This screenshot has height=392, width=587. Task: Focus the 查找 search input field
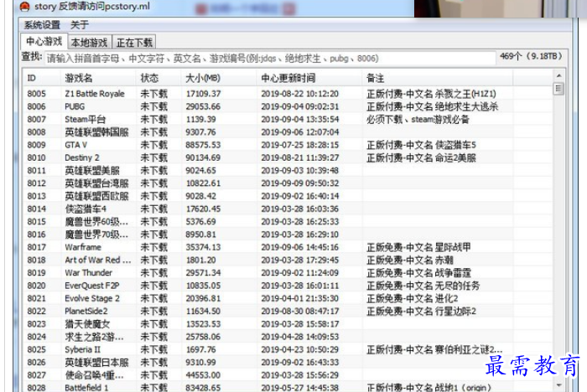270,59
